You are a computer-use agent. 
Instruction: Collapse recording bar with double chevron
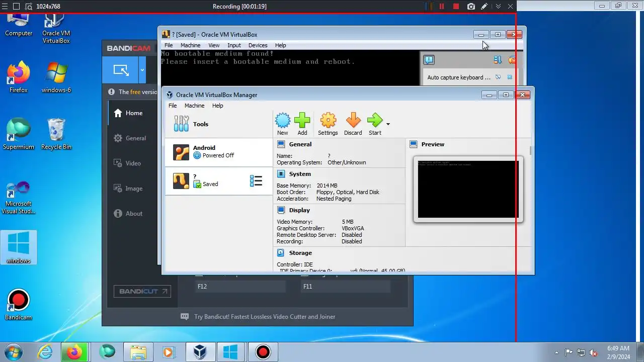(498, 7)
